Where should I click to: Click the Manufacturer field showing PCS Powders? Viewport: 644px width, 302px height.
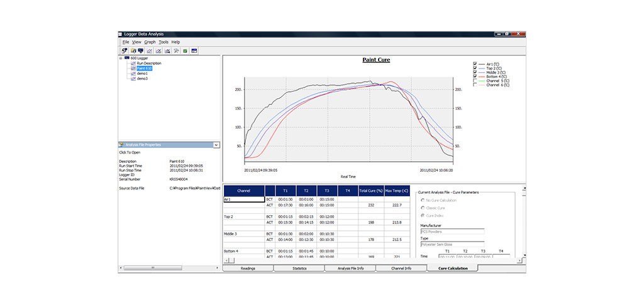point(452,232)
